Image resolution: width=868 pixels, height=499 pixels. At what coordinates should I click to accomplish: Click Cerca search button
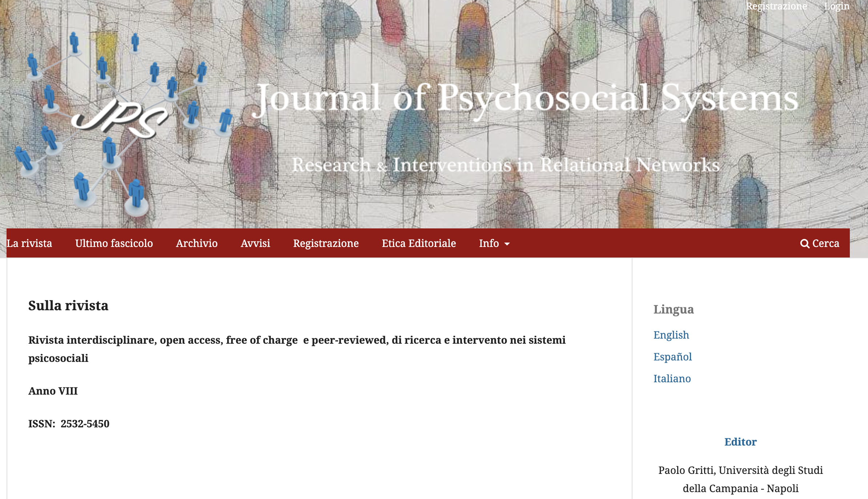point(825,243)
